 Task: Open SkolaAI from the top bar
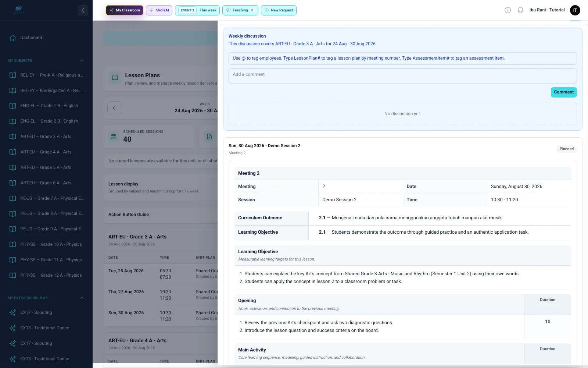(x=159, y=10)
